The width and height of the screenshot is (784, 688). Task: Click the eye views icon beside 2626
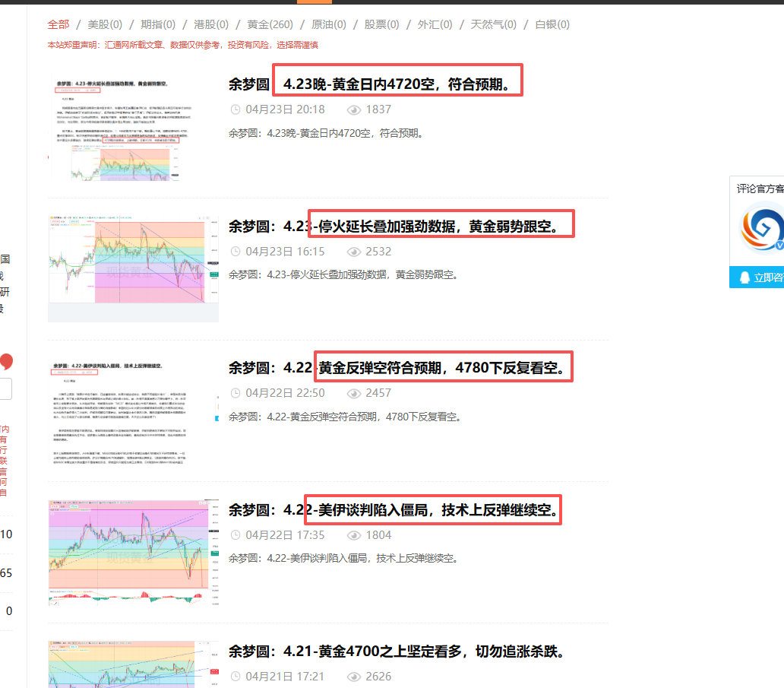pos(354,677)
